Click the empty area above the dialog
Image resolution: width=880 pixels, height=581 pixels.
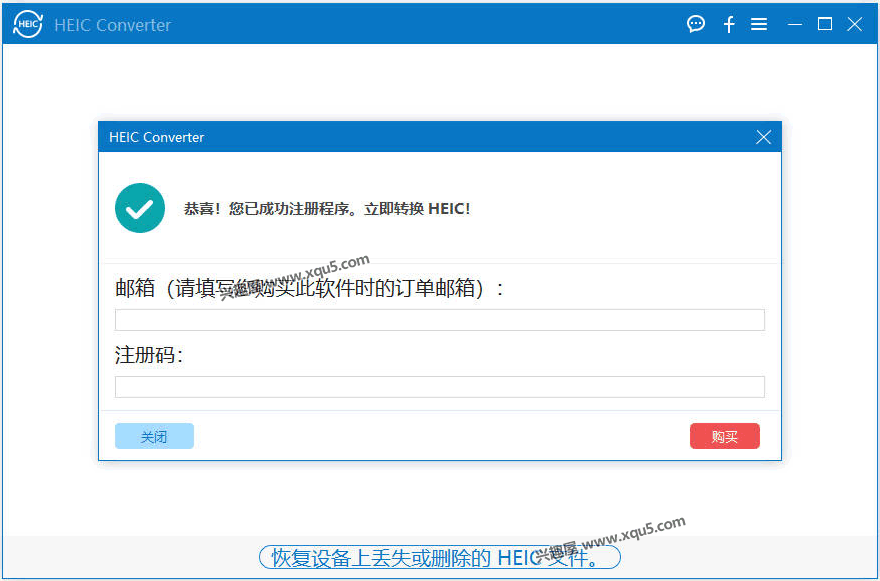[440, 85]
